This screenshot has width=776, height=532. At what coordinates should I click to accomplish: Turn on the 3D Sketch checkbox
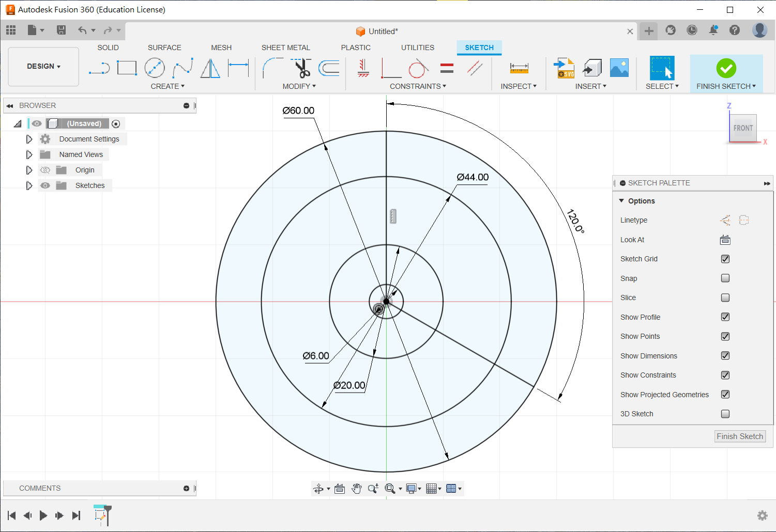725,414
